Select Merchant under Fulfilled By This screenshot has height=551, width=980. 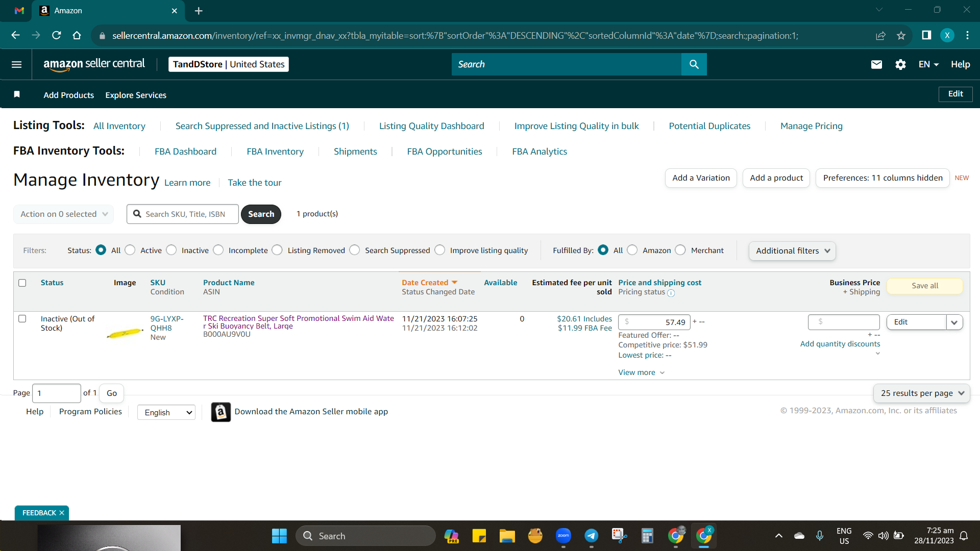(681, 250)
